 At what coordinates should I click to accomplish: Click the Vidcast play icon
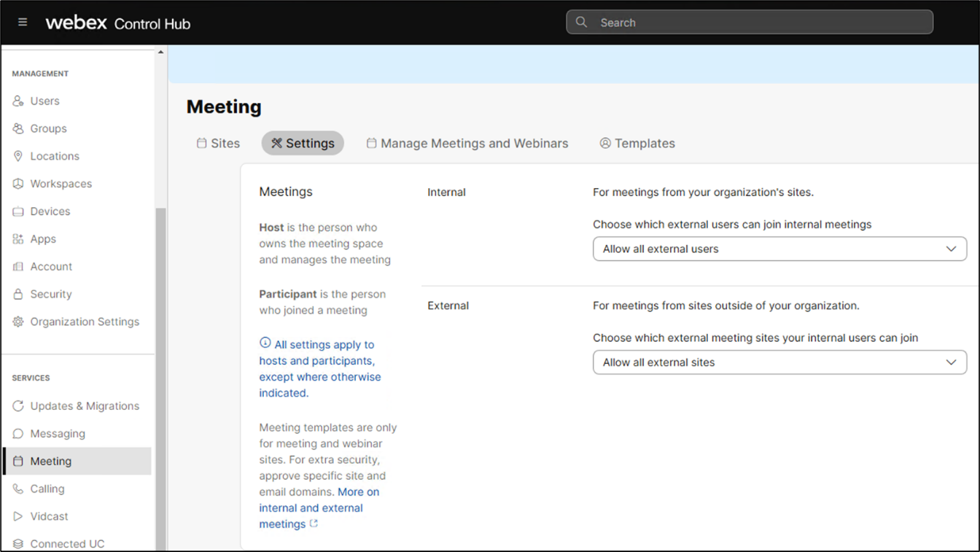pos(18,516)
